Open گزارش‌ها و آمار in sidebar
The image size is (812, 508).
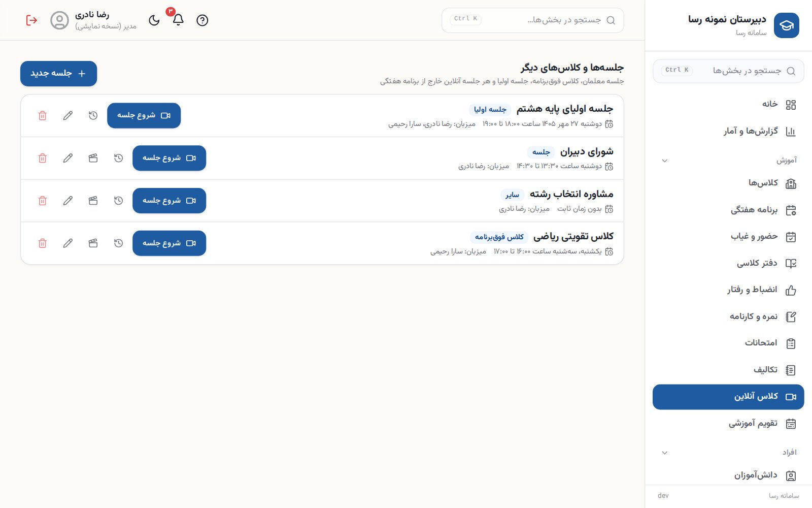coord(728,132)
